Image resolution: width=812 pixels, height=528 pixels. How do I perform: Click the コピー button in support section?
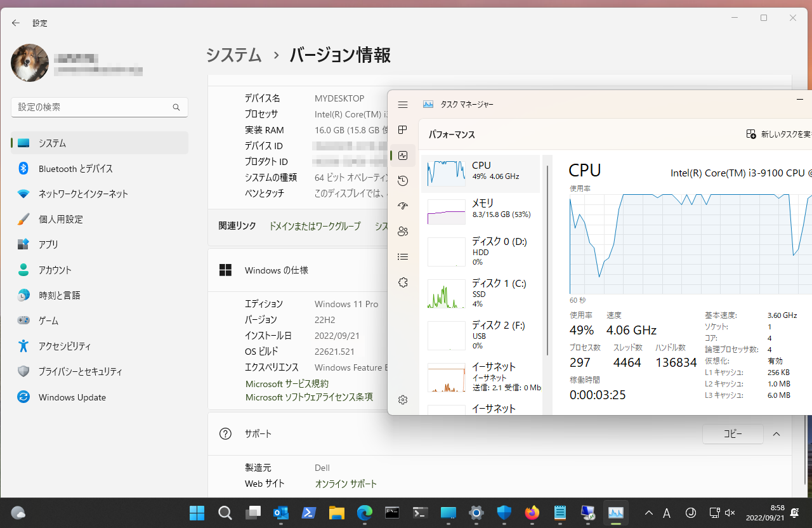pos(732,434)
